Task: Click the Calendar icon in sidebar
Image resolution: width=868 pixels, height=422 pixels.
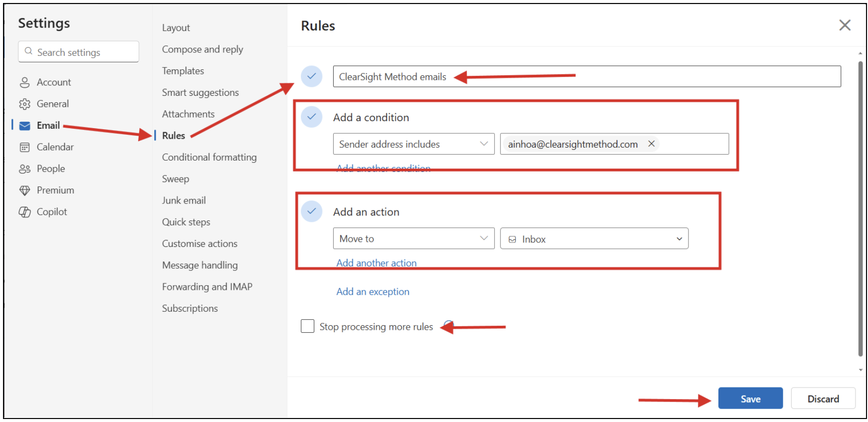Action: (24, 147)
